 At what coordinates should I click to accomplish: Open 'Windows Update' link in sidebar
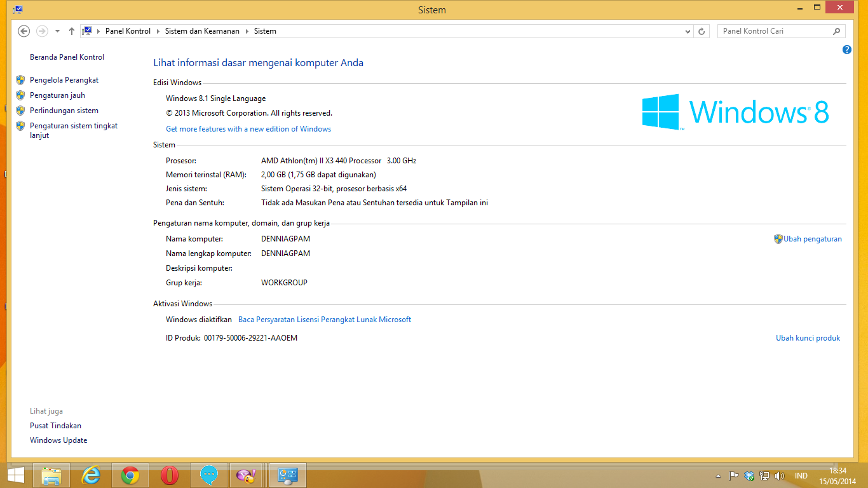pyautogui.click(x=58, y=440)
